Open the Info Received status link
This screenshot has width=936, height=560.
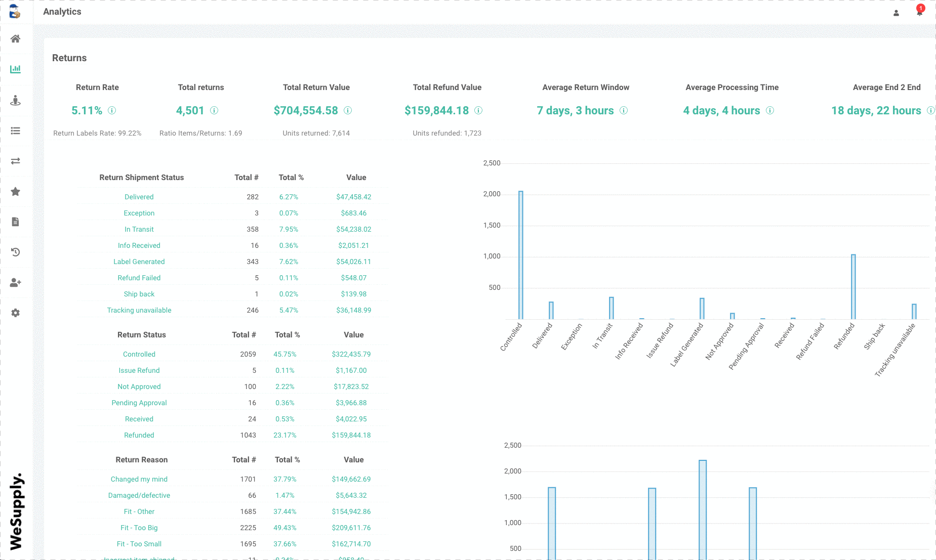coord(139,245)
